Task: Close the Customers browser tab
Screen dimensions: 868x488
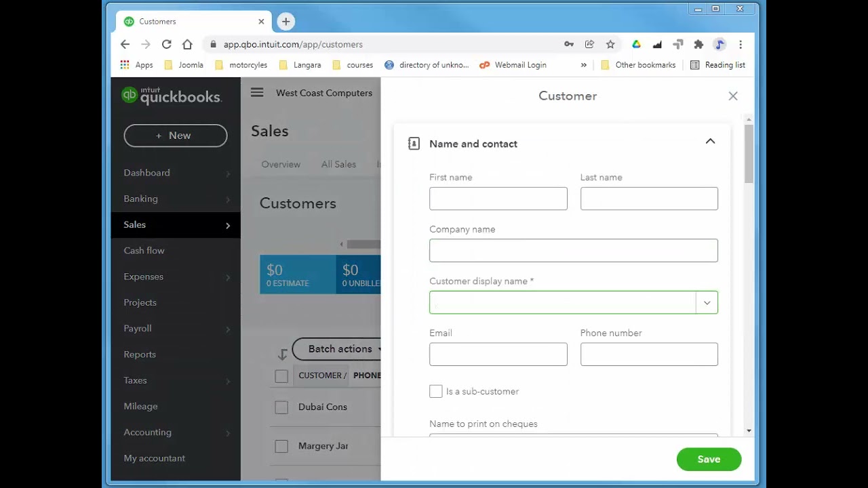Action: (262, 22)
